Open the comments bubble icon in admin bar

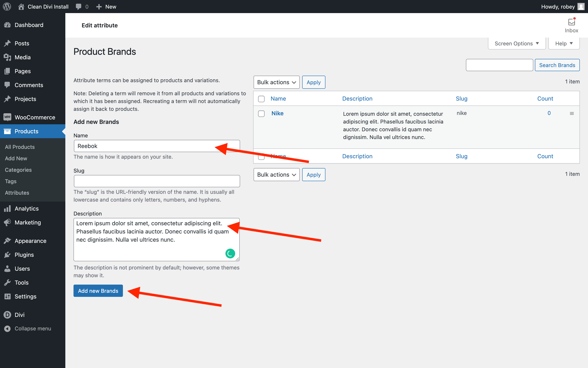[x=78, y=7]
